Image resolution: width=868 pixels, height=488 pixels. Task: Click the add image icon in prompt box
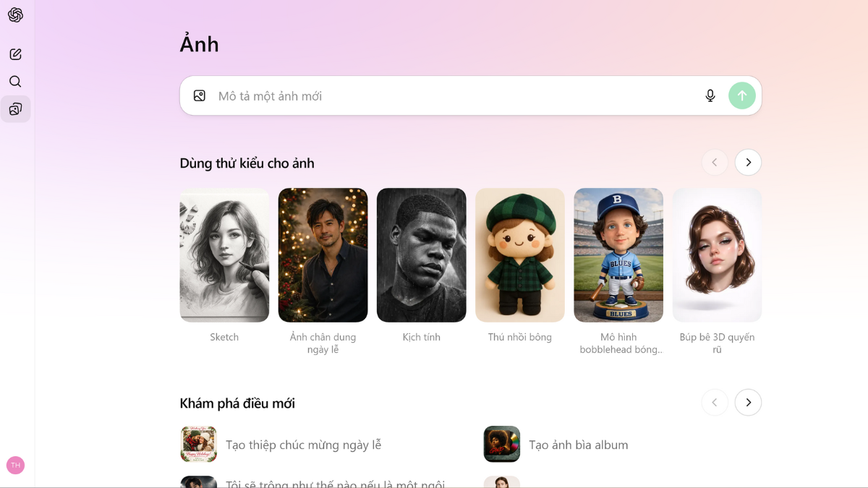coord(200,95)
